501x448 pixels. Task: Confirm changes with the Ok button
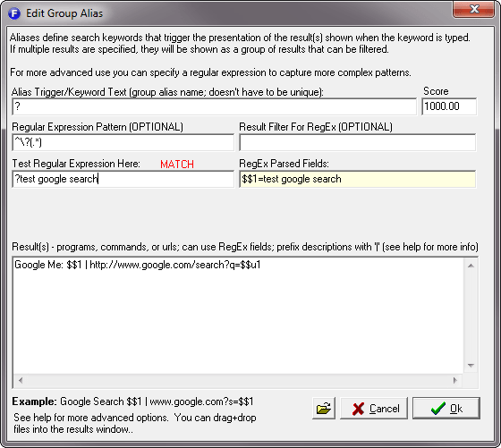tap(446, 408)
